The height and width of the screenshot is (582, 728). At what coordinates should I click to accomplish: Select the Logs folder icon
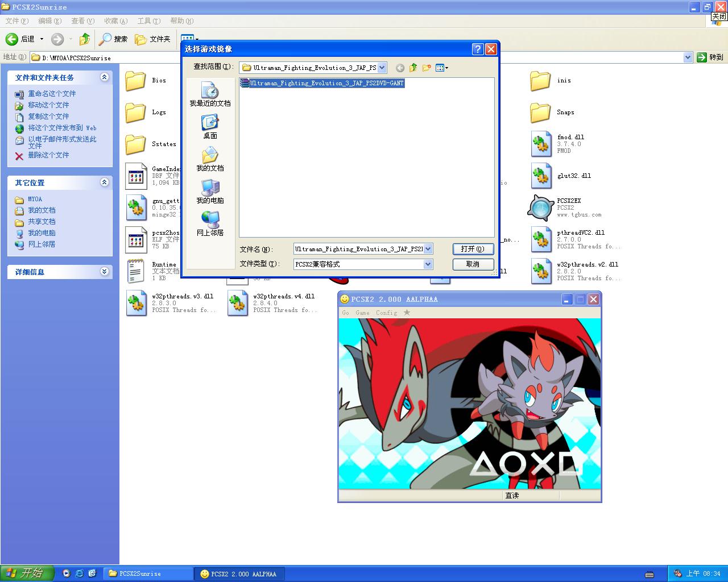tap(135, 113)
